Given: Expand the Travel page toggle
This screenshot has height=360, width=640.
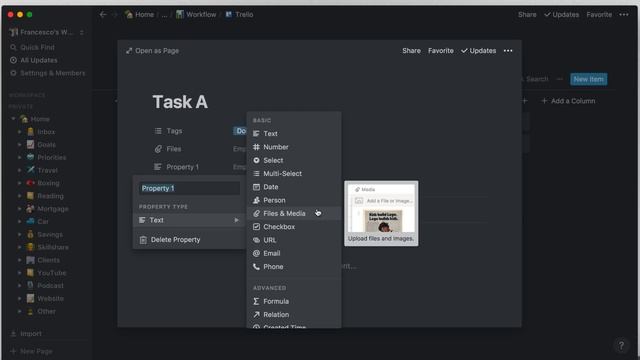Looking at the screenshot, I should 19,170.
